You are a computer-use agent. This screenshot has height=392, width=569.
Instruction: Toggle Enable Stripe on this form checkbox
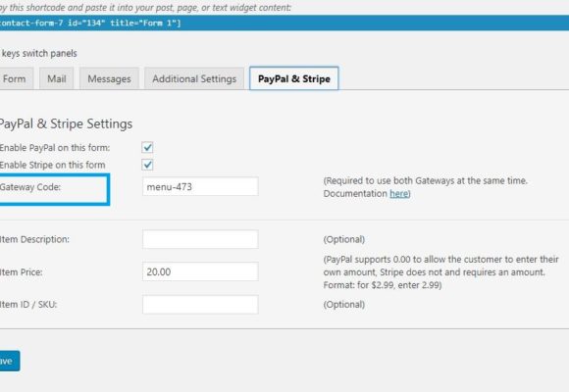click(147, 165)
